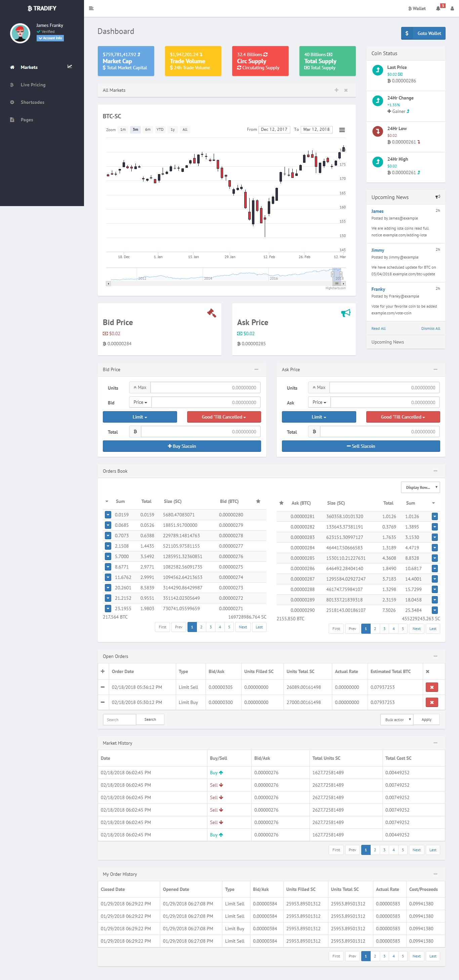459x980 pixels.
Task: Click the Last Price up-arrow icon
Action: point(378,70)
